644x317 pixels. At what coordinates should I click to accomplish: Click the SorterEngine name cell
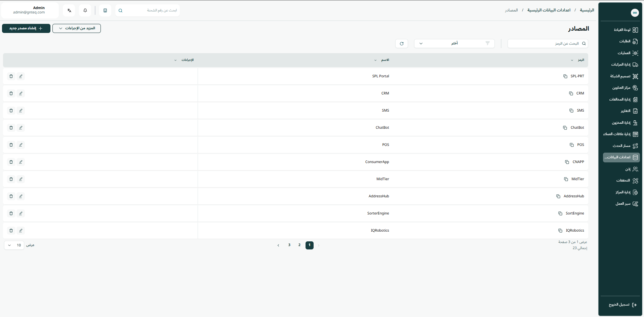[x=378, y=213]
